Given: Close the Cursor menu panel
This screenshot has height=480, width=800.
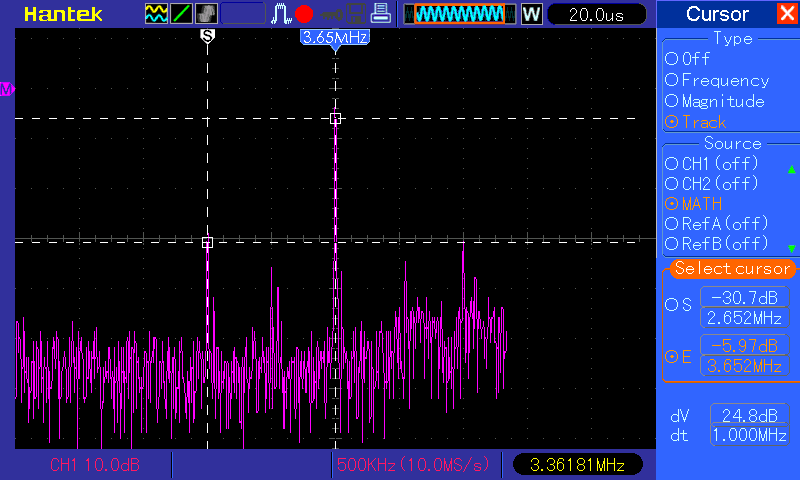Looking at the screenshot, I should [786, 14].
